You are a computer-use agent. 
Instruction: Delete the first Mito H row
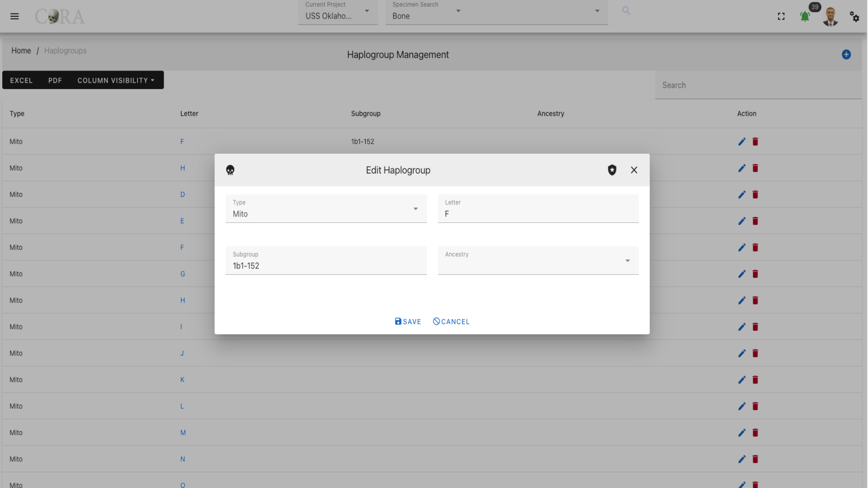pos(755,168)
